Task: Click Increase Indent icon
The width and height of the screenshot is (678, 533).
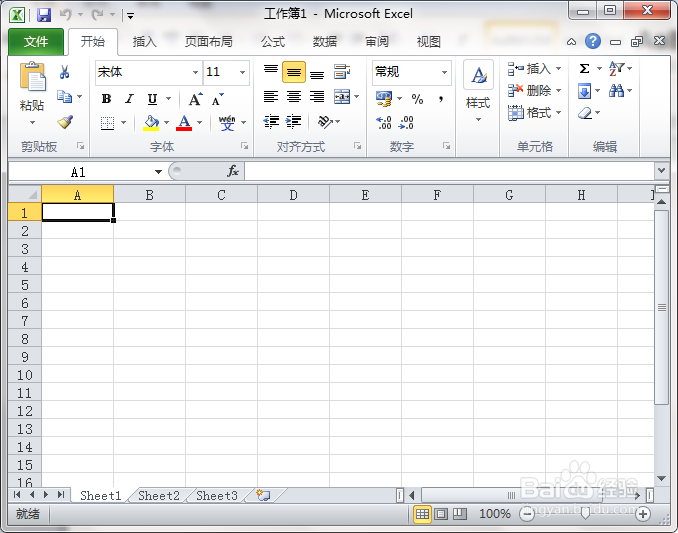Action: [294, 122]
